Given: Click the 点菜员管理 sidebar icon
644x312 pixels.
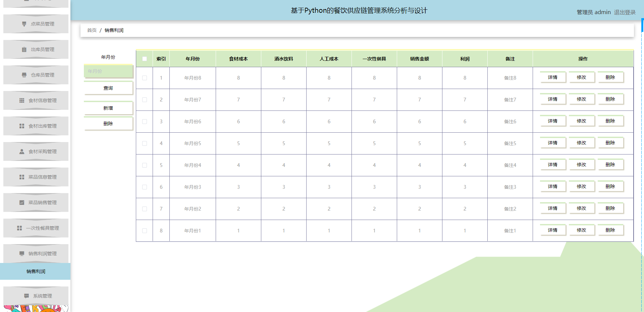Looking at the screenshot, I should click(24, 24).
